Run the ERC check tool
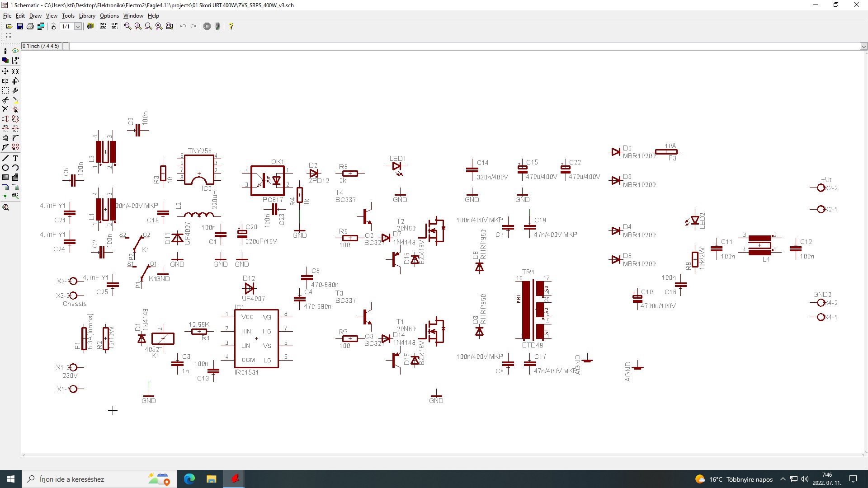The width and height of the screenshot is (868, 488). (x=5, y=207)
